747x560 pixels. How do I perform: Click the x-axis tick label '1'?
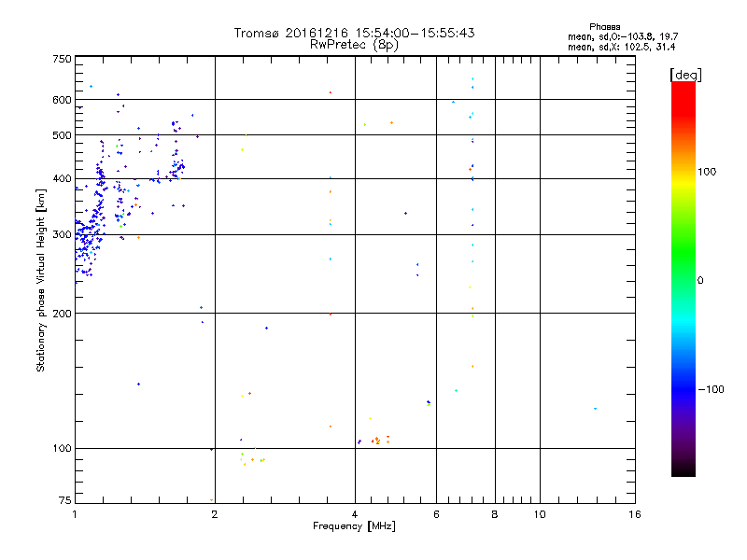(75, 514)
